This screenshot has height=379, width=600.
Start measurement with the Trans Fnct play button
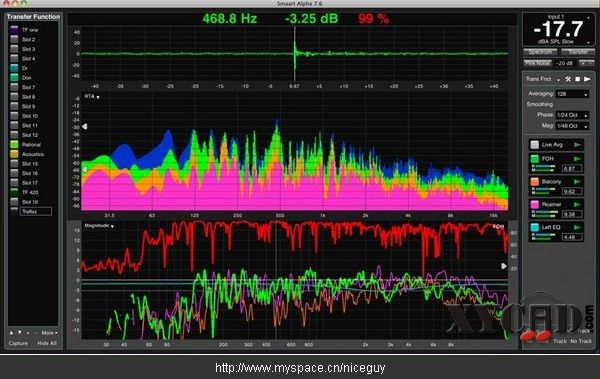point(587,79)
